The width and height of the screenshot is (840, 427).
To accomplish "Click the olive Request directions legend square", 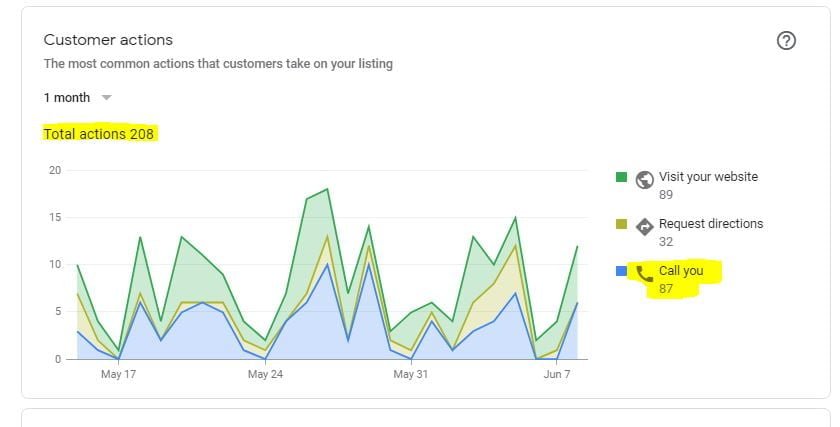I will (621, 224).
